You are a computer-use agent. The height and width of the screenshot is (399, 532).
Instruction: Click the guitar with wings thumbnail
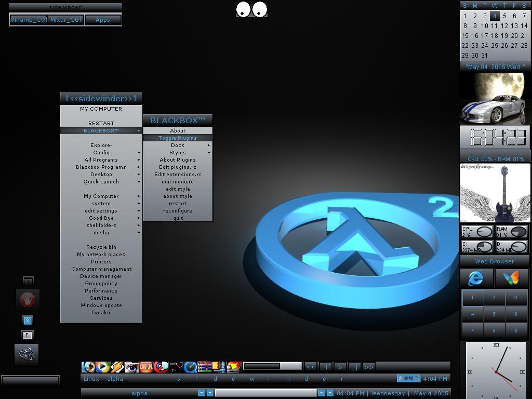[x=495, y=193]
